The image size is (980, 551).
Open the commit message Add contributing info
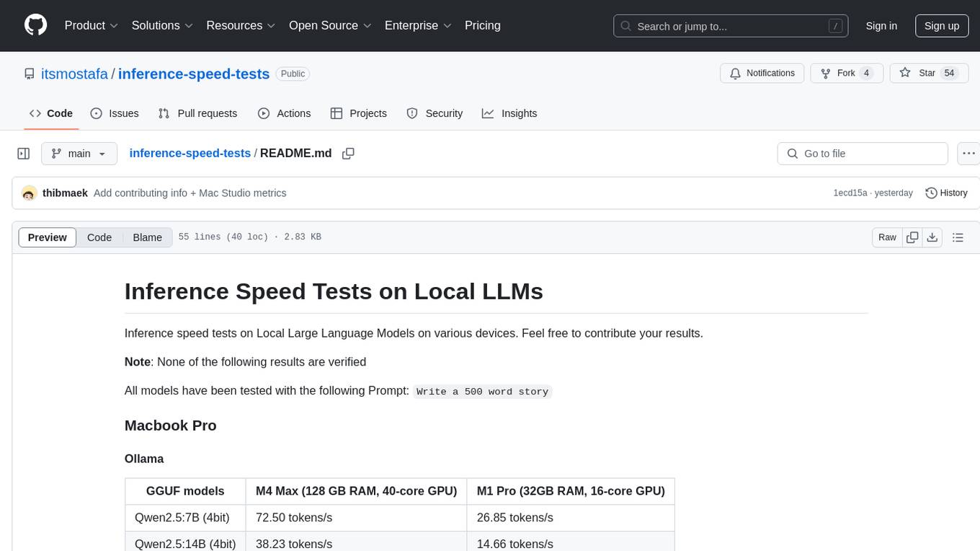point(190,193)
